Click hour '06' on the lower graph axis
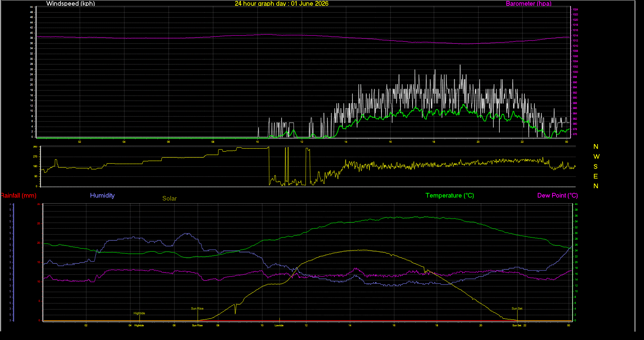 [174, 325]
